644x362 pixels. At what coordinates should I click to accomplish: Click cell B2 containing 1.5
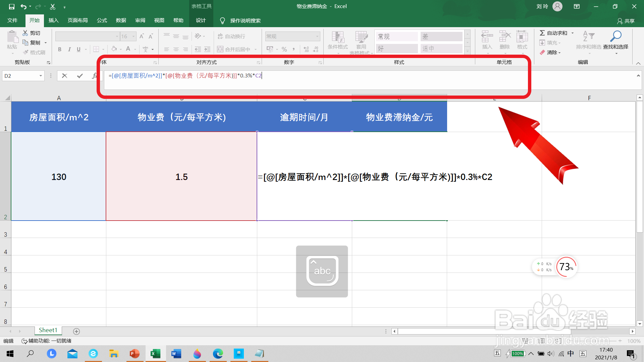[181, 176]
